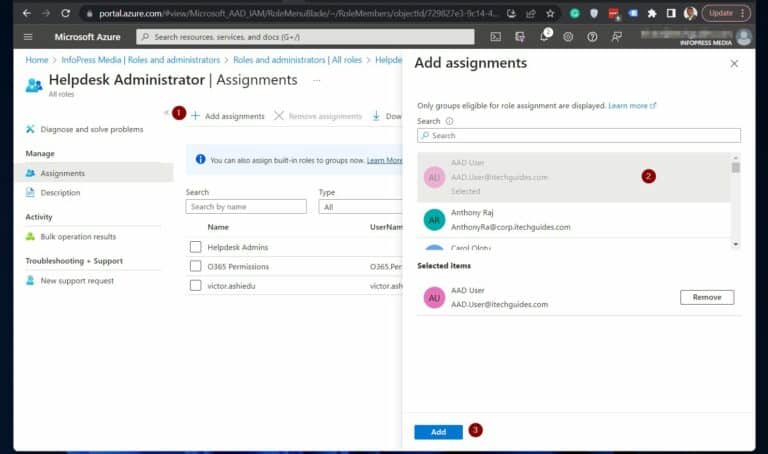Focus the Search box in Add assignments panel
The image size is (768, 454).
click(x=579, y=136)
